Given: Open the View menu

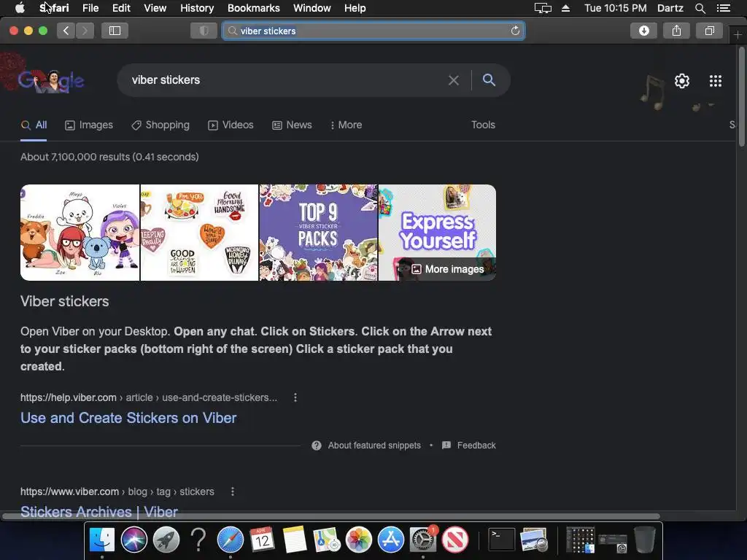Looking at the screenshot, I should pyautogui.click(x=155, y=8).
